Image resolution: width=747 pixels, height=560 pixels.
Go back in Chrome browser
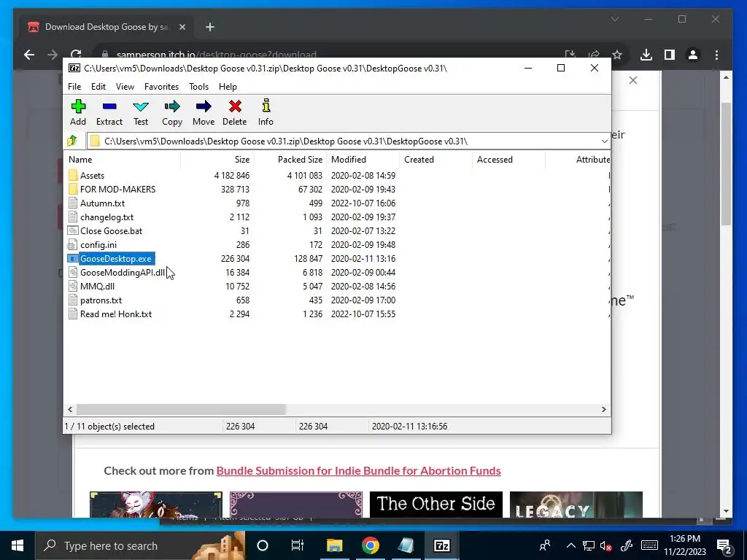pos(29,55)
